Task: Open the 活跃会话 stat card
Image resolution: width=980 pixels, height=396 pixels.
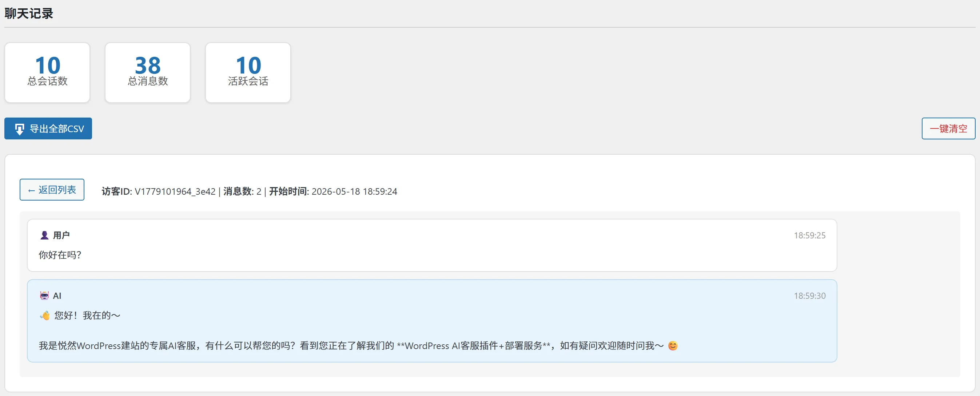Action: [x=248, y=72]
